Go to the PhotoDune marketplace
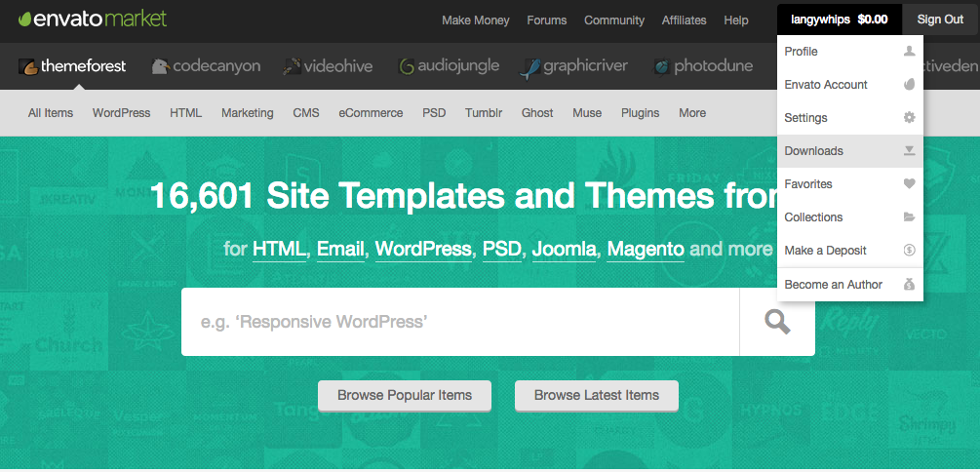This screenshot has height=472, width=980. 703,65
